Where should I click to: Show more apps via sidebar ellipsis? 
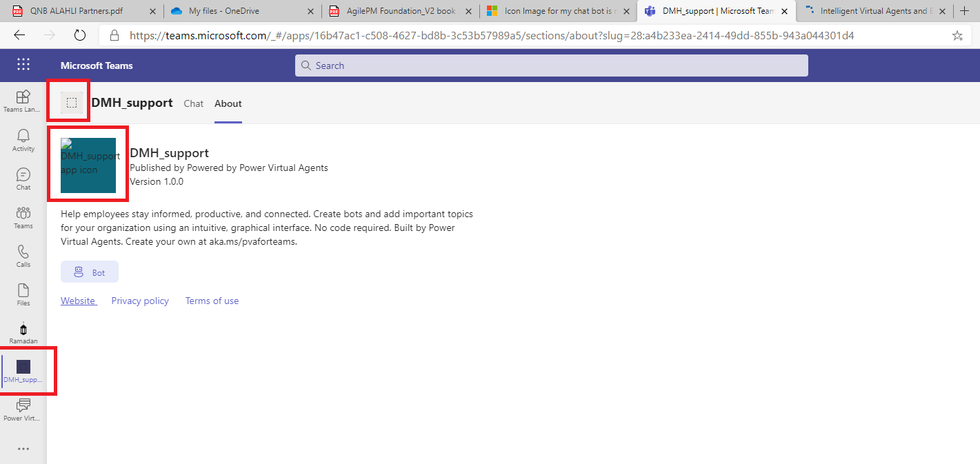[x=23, y=449]
